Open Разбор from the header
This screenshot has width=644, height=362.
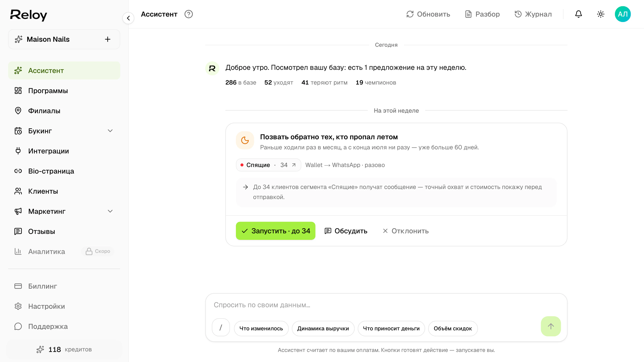click(482, 14)
